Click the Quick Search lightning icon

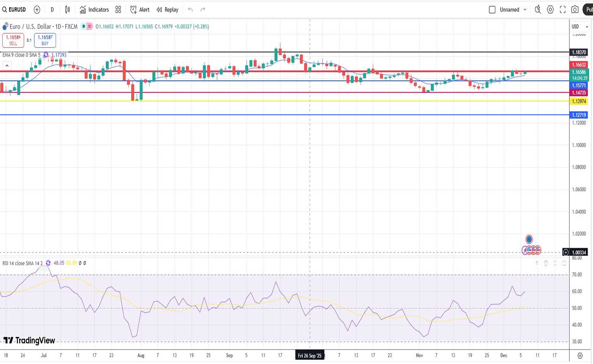(x=538, y=10)
